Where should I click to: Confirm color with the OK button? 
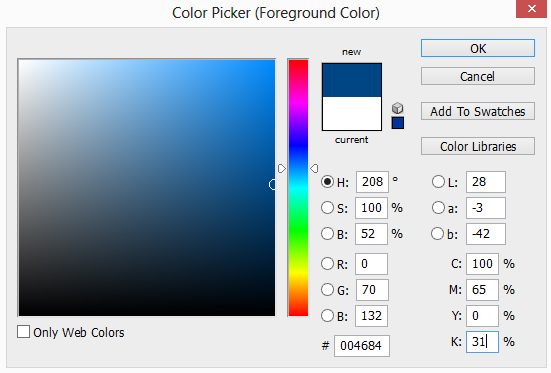click(478, 48)
